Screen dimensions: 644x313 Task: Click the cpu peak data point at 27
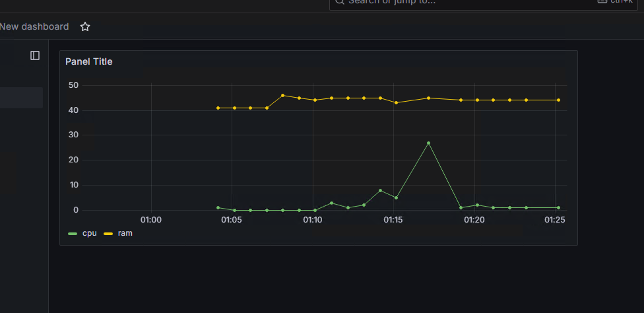click(428, 143)
